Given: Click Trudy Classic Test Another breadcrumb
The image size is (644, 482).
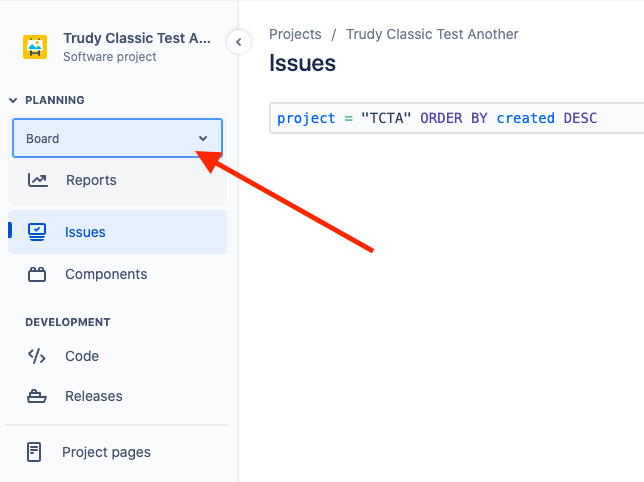Looking at the screenshot, I should point(432,34).
